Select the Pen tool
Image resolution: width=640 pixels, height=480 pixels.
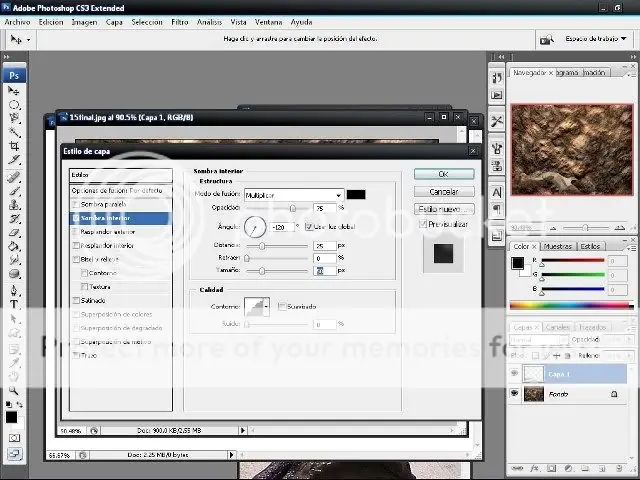click(x=14, y=291)
